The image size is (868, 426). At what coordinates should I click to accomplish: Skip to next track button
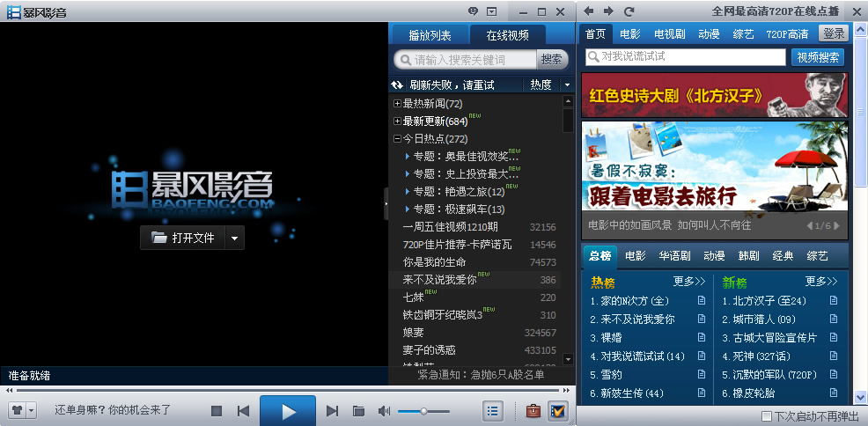(x=332, y=411)
